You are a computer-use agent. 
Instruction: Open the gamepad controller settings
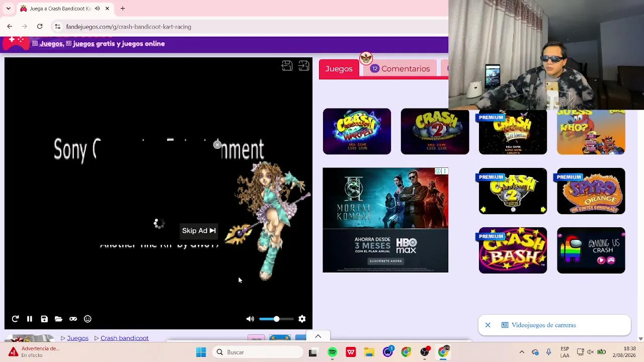pyautogui.click(x=73, y=319)
